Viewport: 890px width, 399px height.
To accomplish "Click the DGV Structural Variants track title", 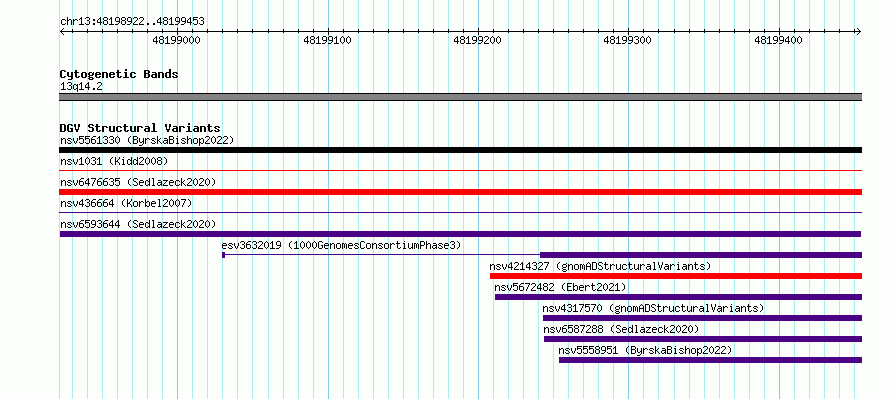I will click(140, 128).
